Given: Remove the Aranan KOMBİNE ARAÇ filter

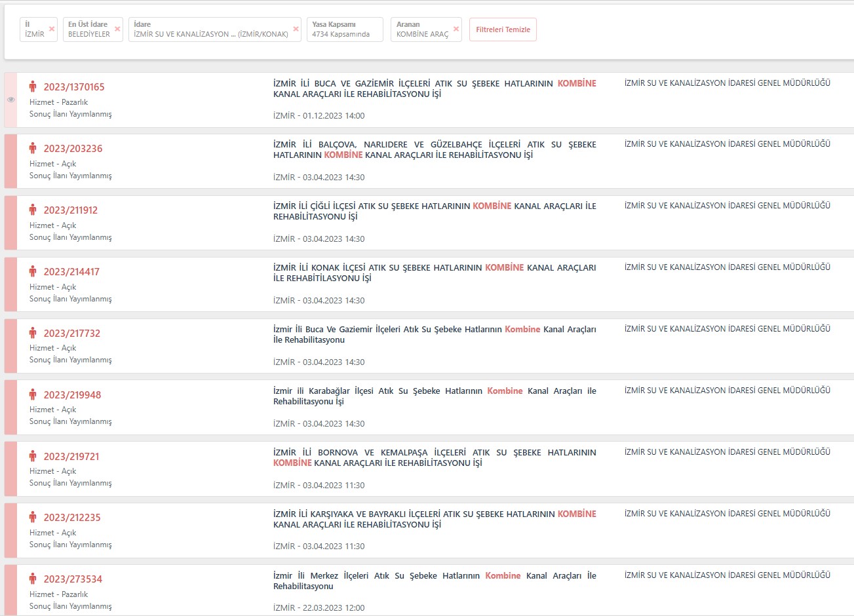Looking at the screenshot, I should coord(456,29).
